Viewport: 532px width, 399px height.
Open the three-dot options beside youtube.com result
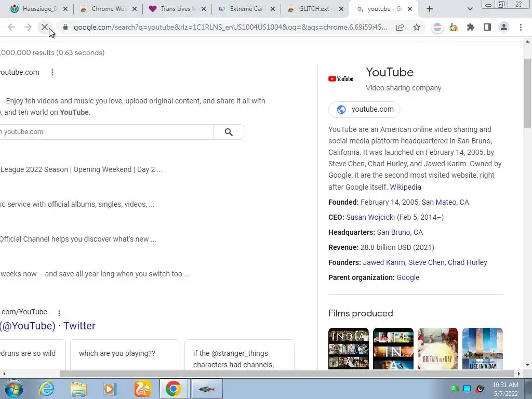pyautogui.click(x=52, y=72)
